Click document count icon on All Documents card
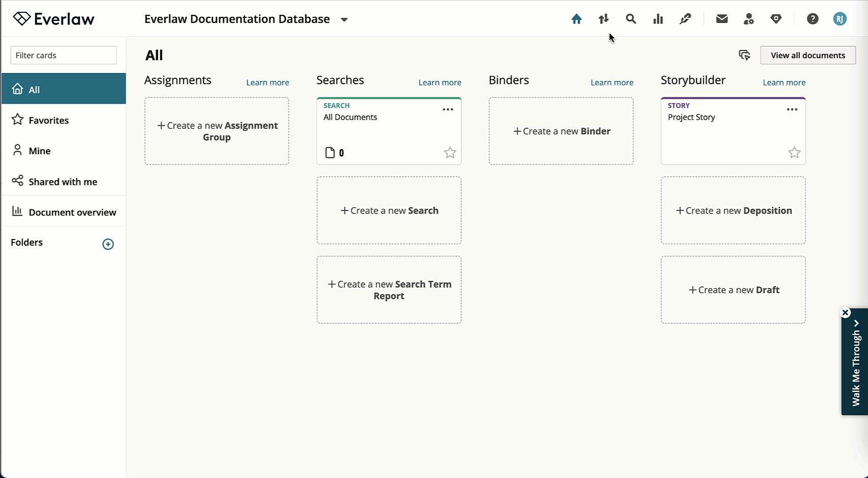 pos(330,153)
